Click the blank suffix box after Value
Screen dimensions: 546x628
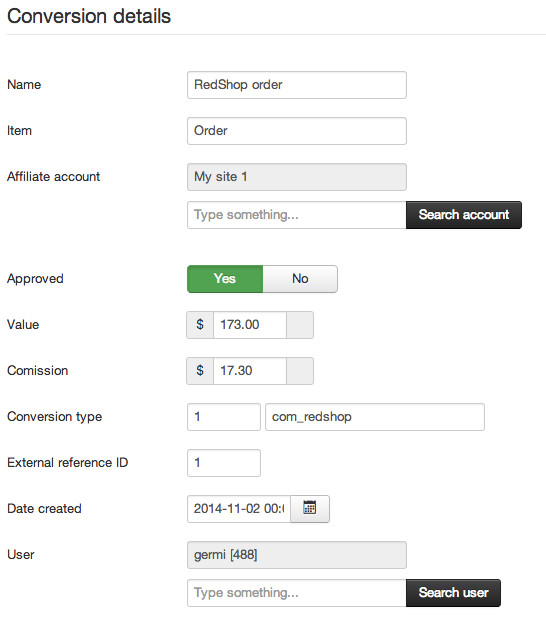[300, 325]
